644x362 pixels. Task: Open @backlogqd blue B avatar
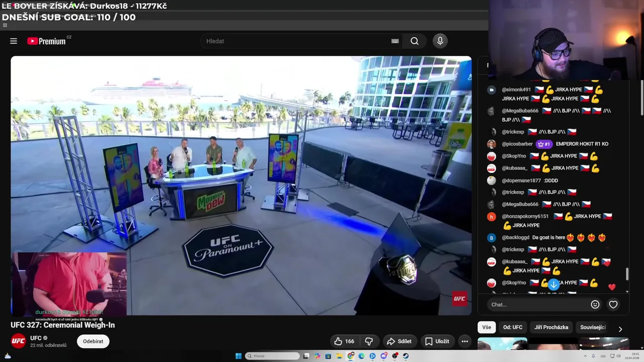pos(492,238)
